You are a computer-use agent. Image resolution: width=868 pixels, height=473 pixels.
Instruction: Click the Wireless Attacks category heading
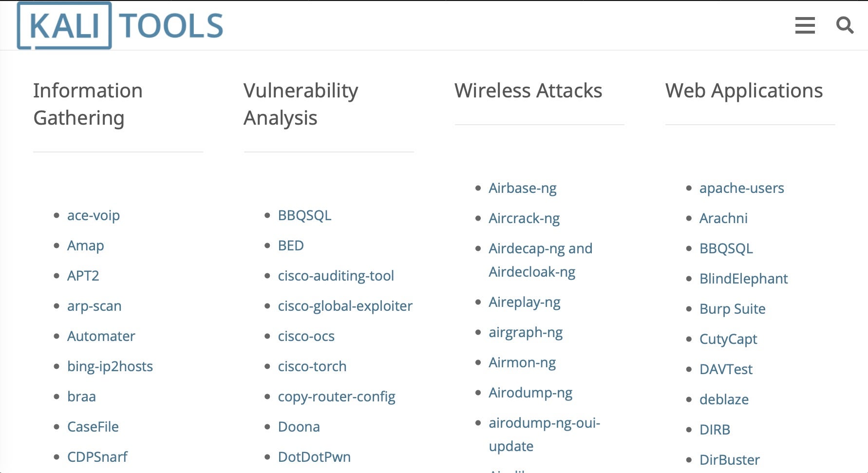coord(528,91)
